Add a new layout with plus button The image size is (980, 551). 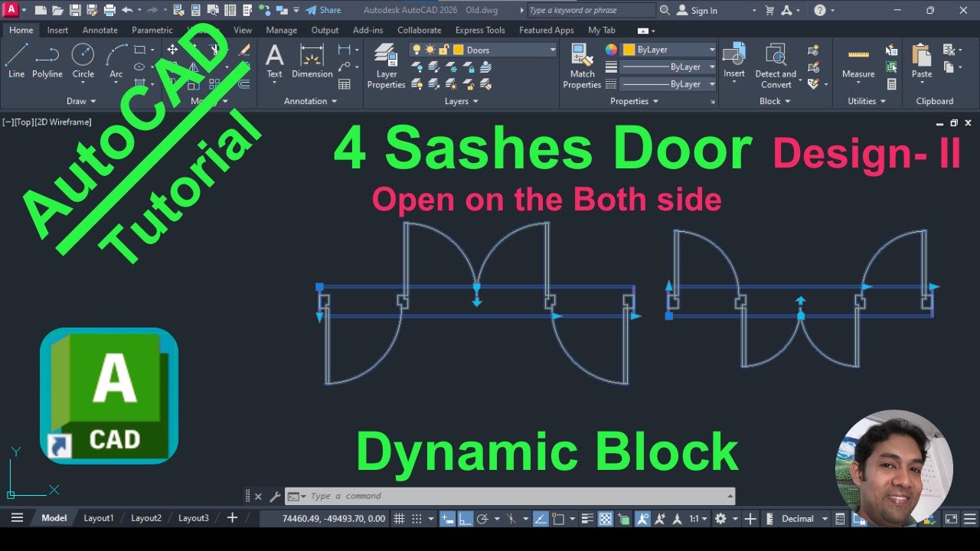click(x=232, y=518)
